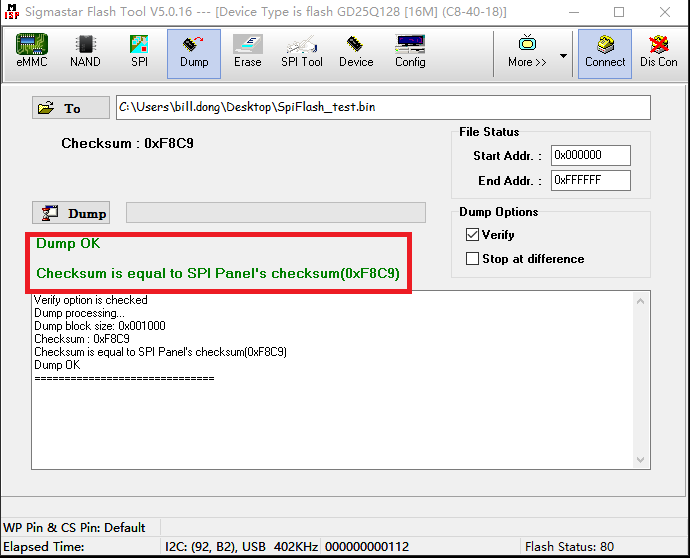Open the Config panel
This screenshot has height=558, width=690.
pos(410,52)
